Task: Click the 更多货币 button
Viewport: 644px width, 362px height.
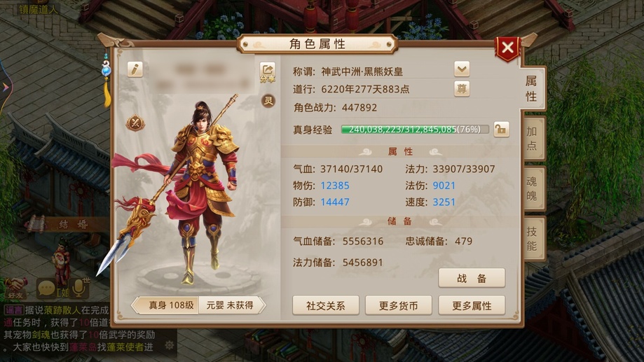Action: click(399, 305)
